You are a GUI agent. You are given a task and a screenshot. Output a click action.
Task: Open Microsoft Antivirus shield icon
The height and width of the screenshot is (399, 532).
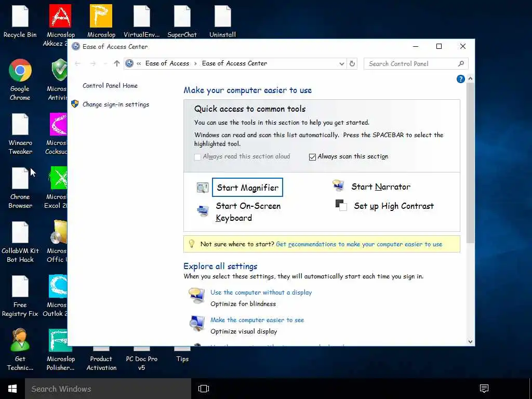tap(58, 79)
